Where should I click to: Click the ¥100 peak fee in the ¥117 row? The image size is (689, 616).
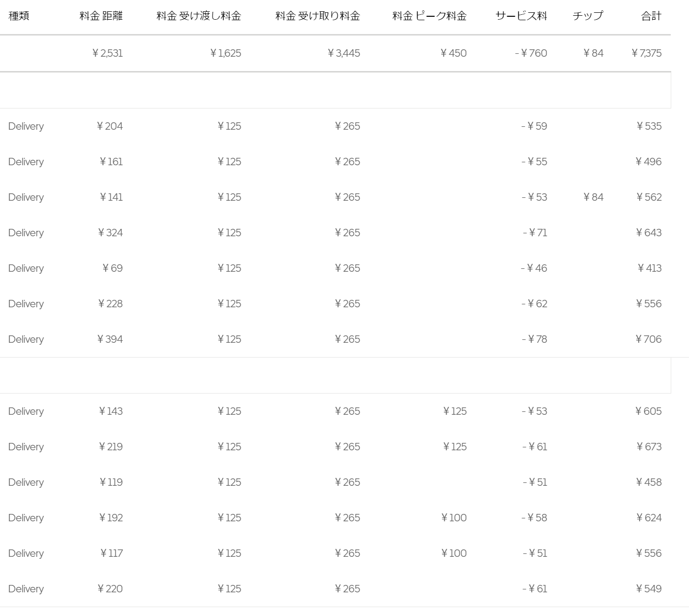pyautogui.click(x=454, y=553)
